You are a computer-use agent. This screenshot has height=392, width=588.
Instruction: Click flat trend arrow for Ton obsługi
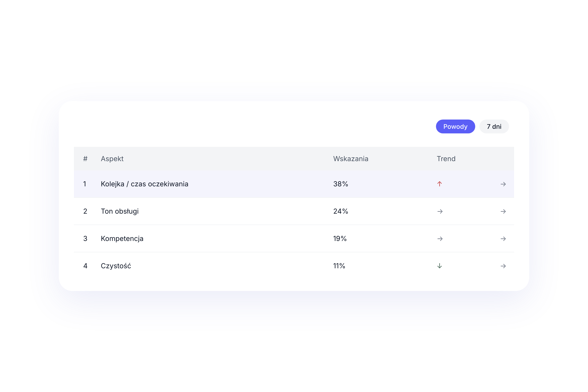pos(440,212)
